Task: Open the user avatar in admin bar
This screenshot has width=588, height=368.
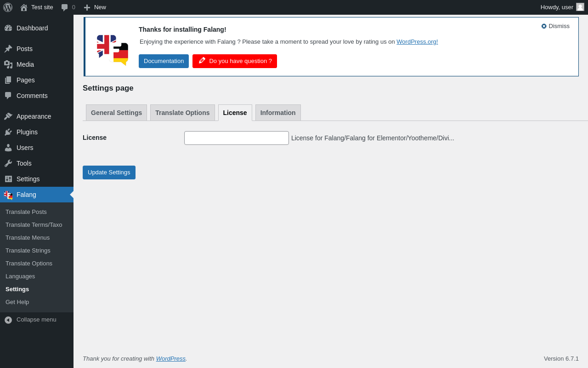Action: coord(580,7)
